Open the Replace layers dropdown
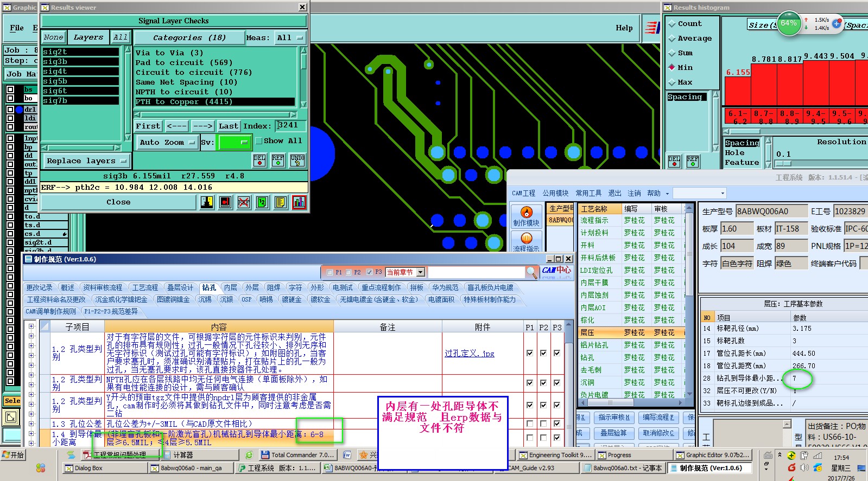868x481 pixels. click(86, 161)
